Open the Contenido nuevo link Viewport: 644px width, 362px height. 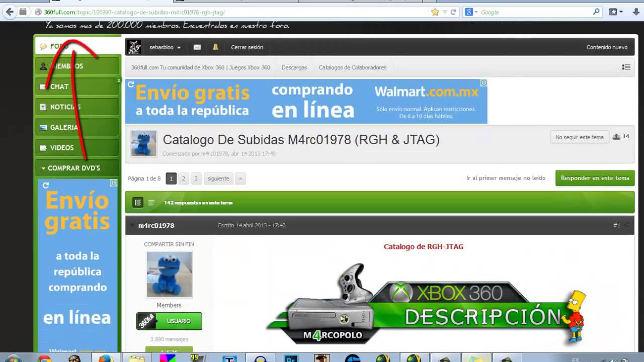click(x=607, y=47)
